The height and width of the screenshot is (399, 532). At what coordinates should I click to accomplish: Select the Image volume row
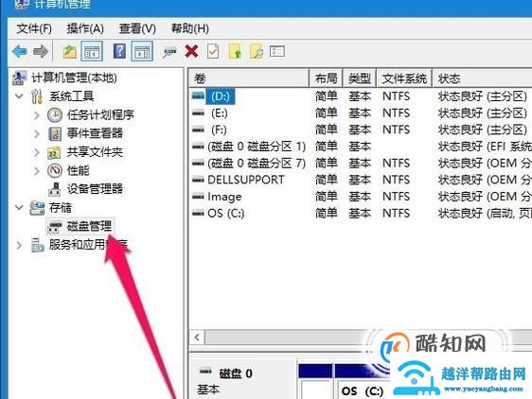[361, 197]
